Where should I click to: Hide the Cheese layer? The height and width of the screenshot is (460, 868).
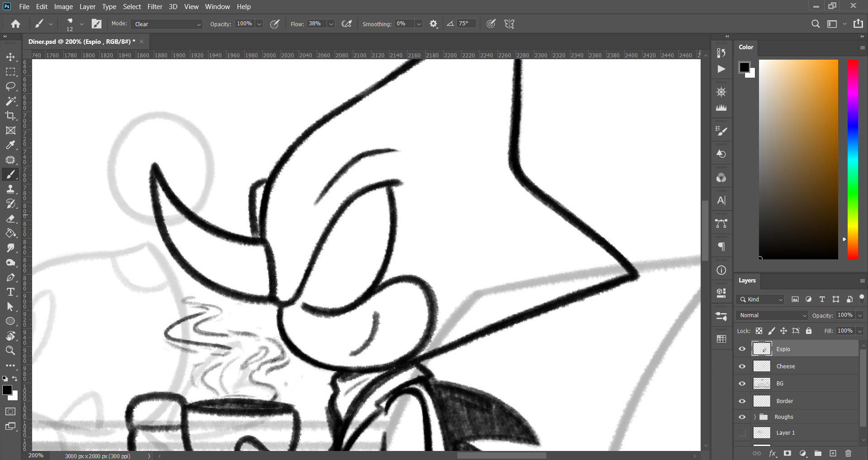pos(742,366)
